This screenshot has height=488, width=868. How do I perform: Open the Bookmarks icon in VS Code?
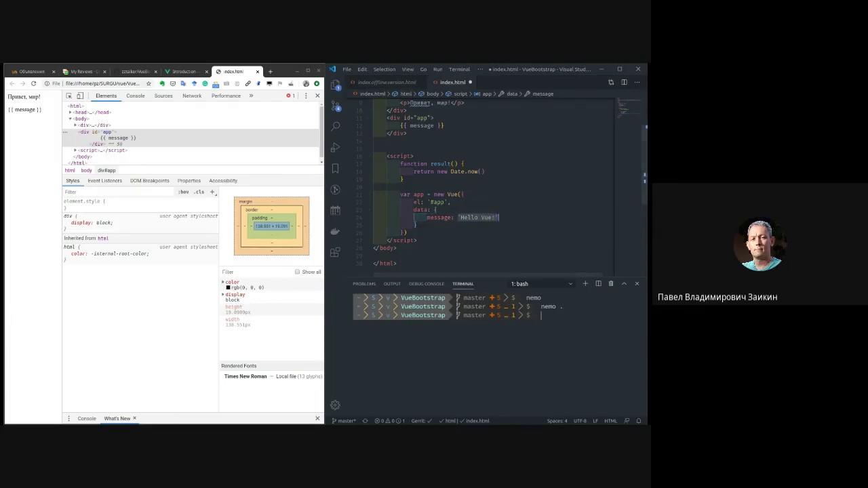tap(335, 168)
